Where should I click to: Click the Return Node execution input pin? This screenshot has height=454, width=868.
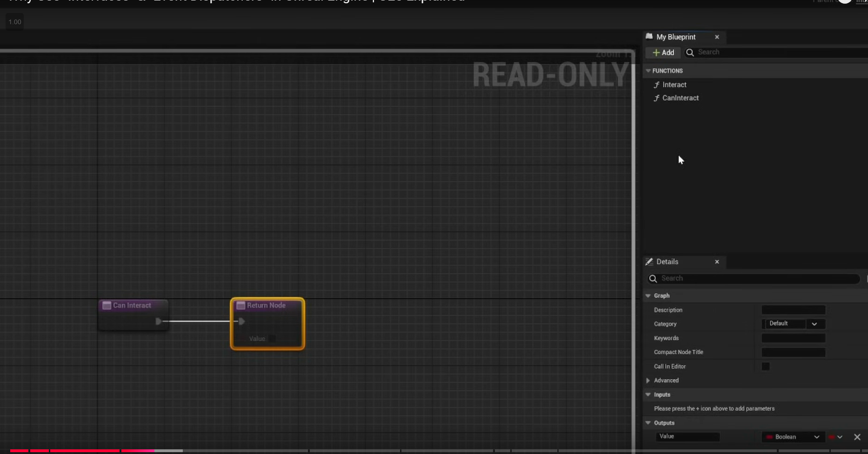241,321
